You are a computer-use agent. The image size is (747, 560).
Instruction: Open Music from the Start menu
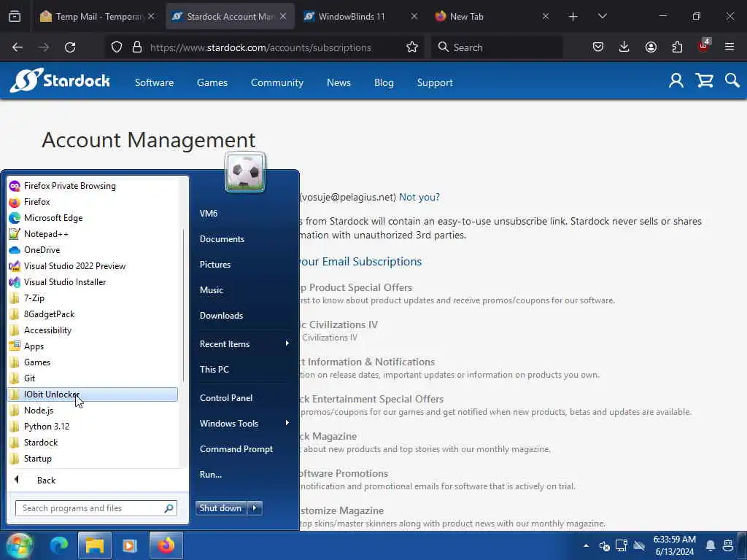click(x=212, y=290)
